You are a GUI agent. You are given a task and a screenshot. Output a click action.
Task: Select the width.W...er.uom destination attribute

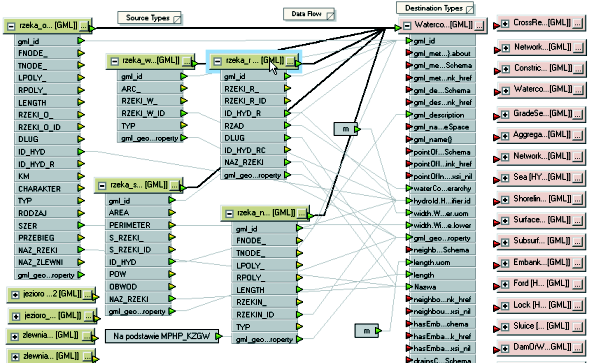point(442,213)
